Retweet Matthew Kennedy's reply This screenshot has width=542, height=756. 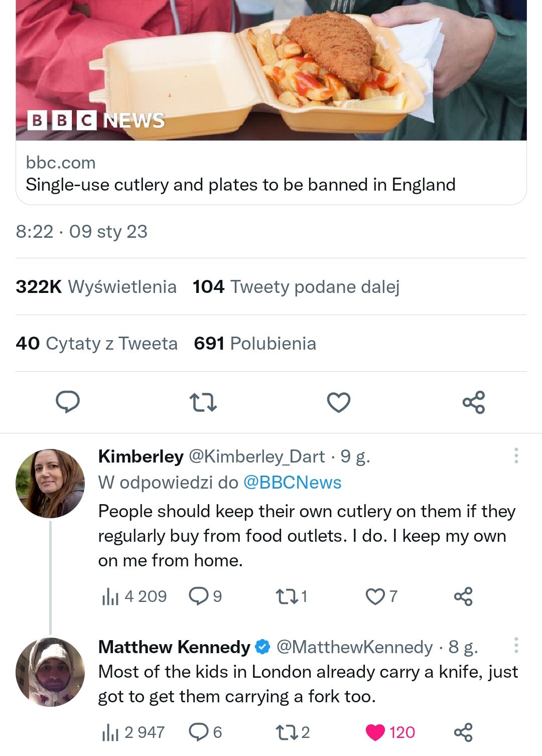coord(286,732)
